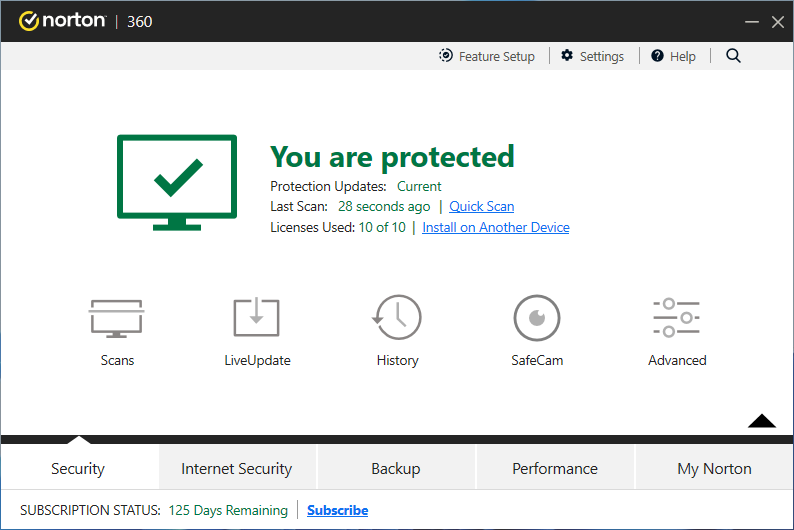794x530 pixels.
Task: Open Feature Setup in top toolbar
Action: [x=487, y=56]
